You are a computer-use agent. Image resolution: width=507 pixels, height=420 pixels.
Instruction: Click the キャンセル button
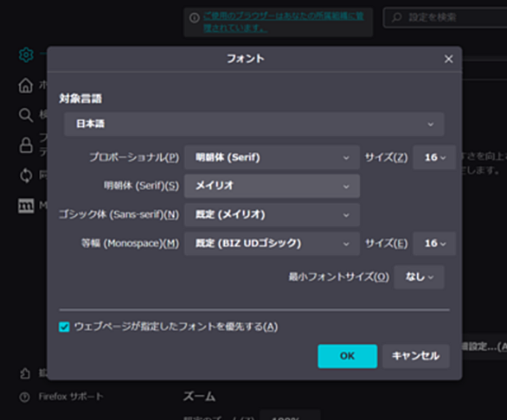pos(416,356)
